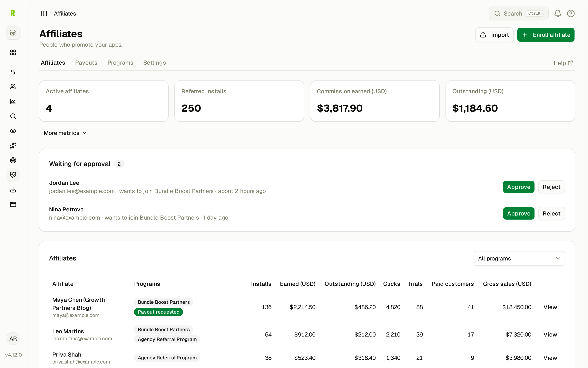Switch to the Payouts tab
Screen dimensions: 588x368
click(86, 63)
